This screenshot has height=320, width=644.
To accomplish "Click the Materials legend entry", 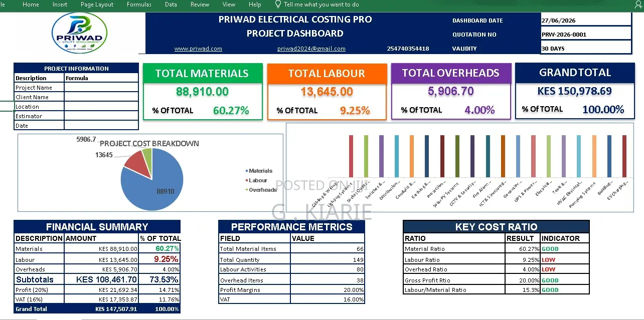I will click(259, 171).
